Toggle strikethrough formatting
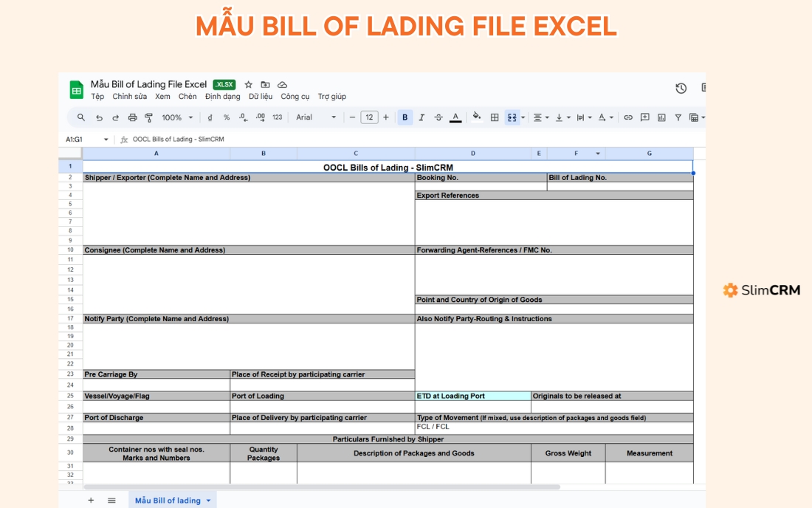The width and height of the screenshot is (812, 508). pyautogui.click(x=438, y=117)
